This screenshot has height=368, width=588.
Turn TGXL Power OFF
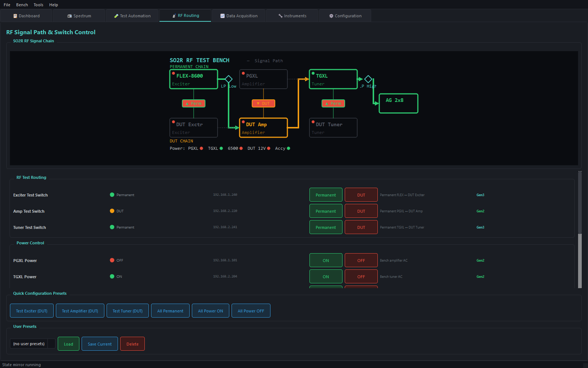click(x=361, y=277)
